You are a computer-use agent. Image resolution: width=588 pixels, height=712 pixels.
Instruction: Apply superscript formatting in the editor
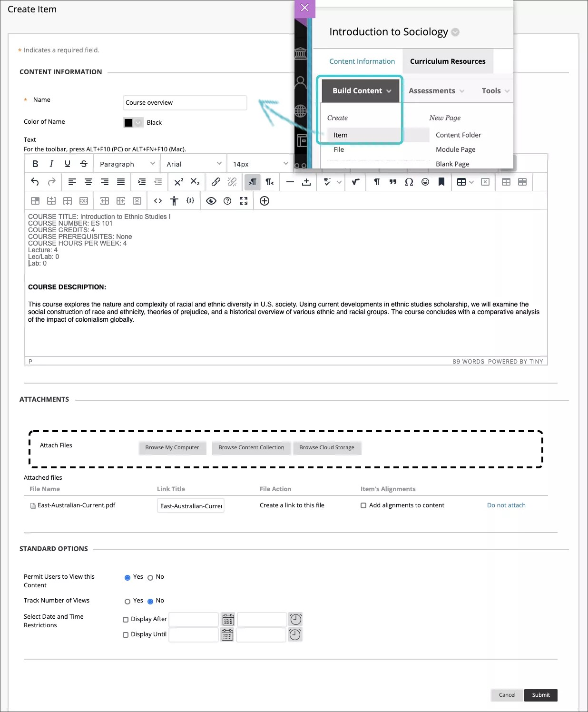click(x=178, y=182)
